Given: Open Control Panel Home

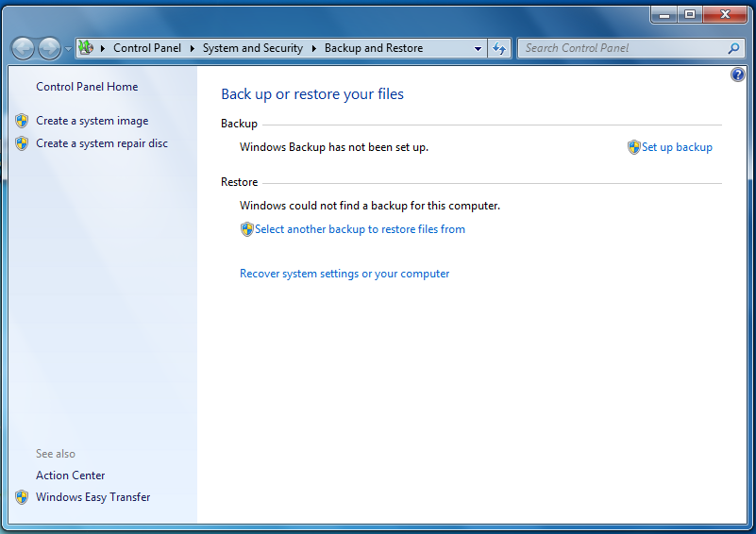Looking at the screenshot, I should click(87, 87).
